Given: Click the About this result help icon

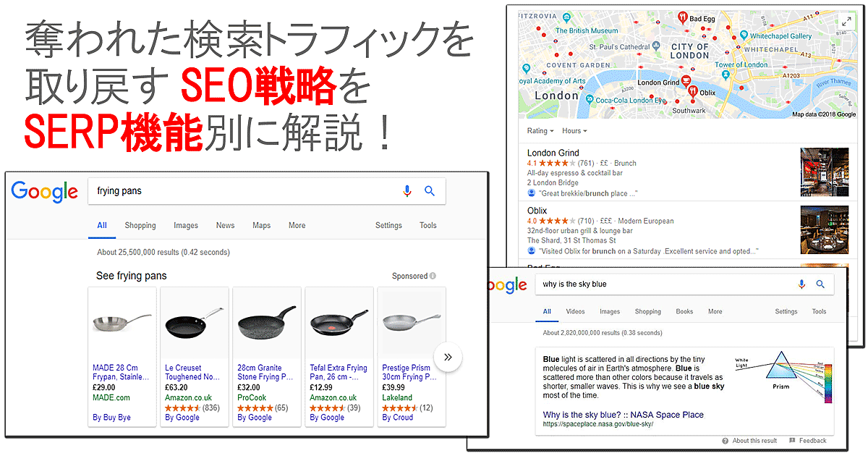Looking at the screenshot, I should (x=725, y=441).
